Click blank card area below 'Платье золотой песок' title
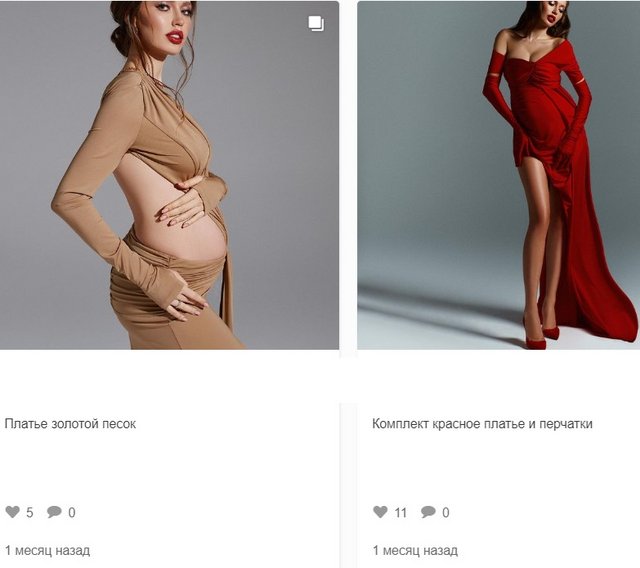The height and width of the screenshot is (568, 640). pos(169,467)
